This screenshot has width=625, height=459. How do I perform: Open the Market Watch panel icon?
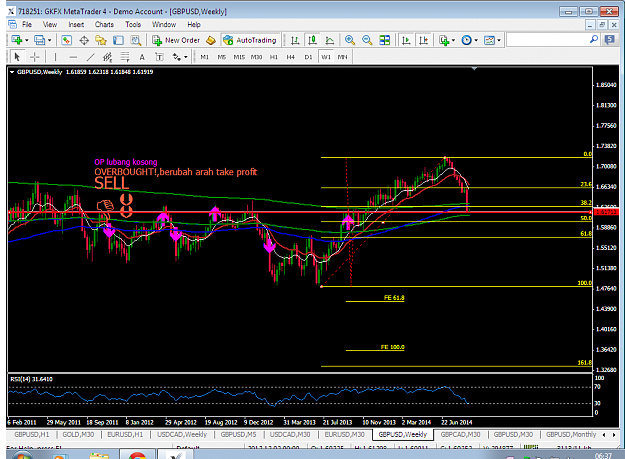tap(66, 40)
